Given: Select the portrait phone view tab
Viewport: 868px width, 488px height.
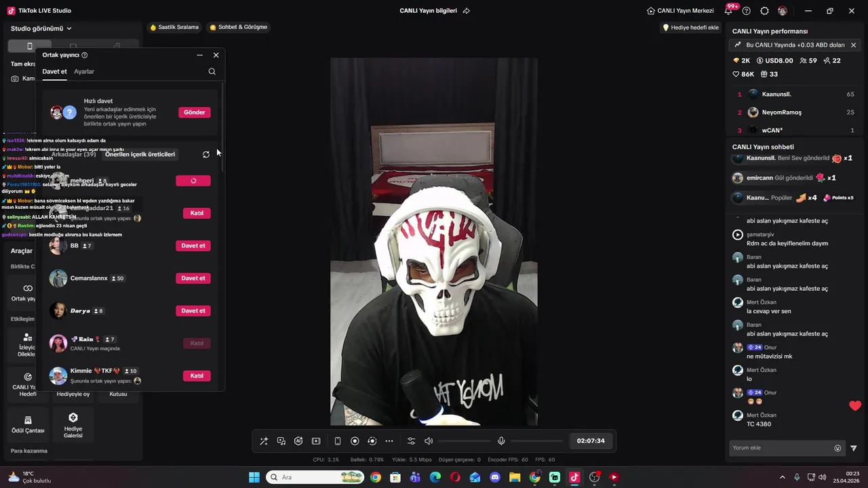Looking at the screenshot, I should (x=29, y=46).
